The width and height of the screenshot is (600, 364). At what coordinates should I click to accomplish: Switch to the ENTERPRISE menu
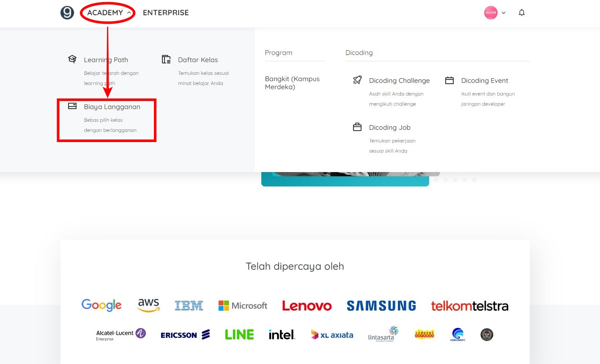[165, 13]
